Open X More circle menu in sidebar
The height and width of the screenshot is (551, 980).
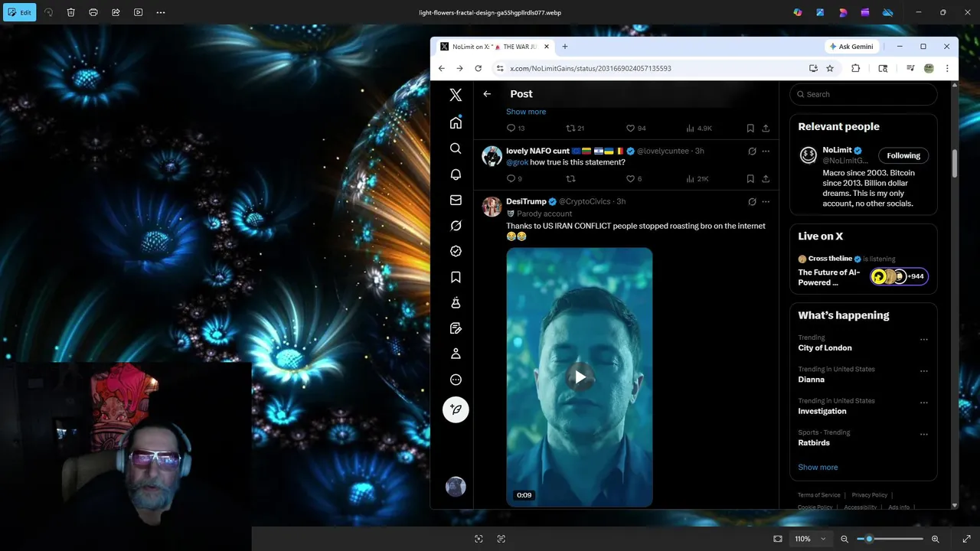[x=456, y=380]
